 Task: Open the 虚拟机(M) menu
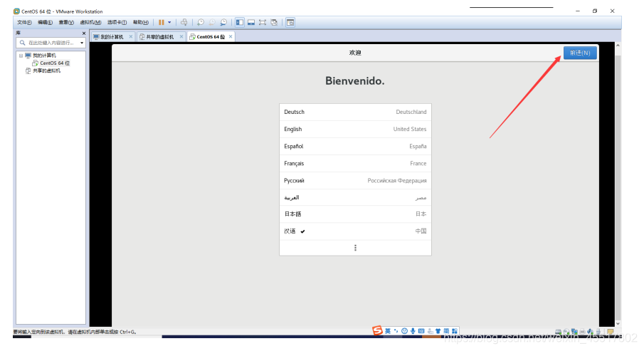tap(90, 23)
